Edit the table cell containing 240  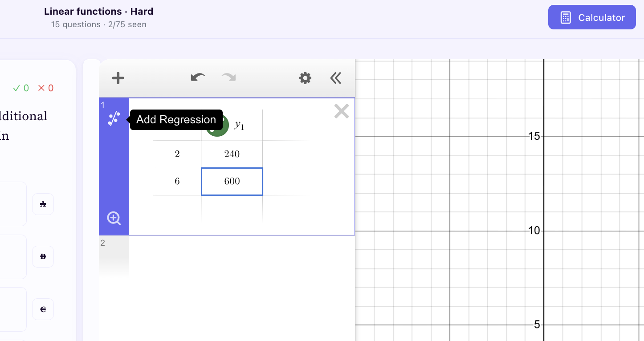point(232,154)
